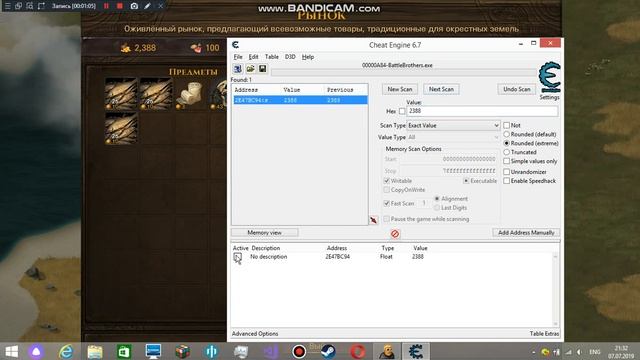The width and height of the screenshot is (640, 360).
Task: Open Steam from taskbar
Action: tap(328, 351)
